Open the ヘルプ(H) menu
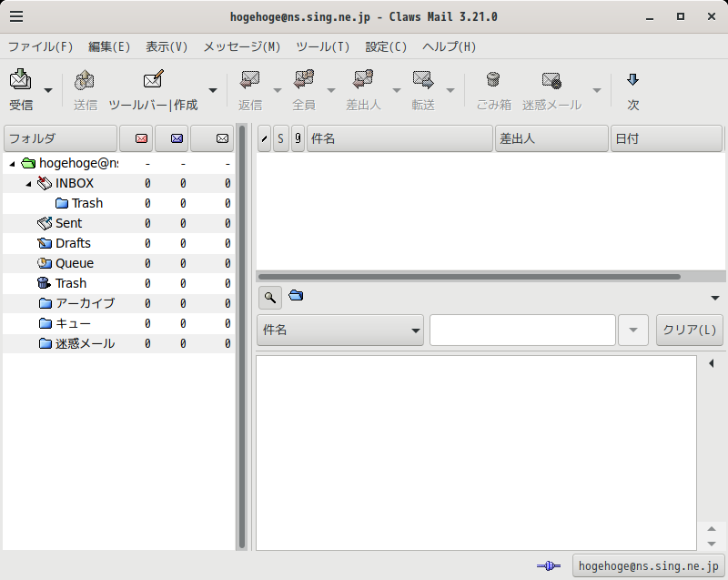This screenshot has width=728, height=580. pos(449,47)
